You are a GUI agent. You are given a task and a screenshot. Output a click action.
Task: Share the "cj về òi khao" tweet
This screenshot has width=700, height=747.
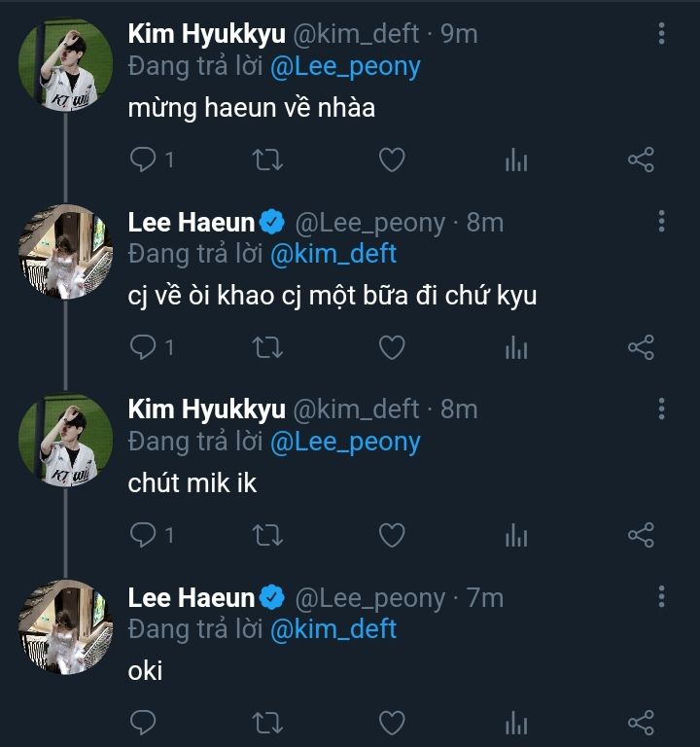pyautogui.click(x=641, y=346)
